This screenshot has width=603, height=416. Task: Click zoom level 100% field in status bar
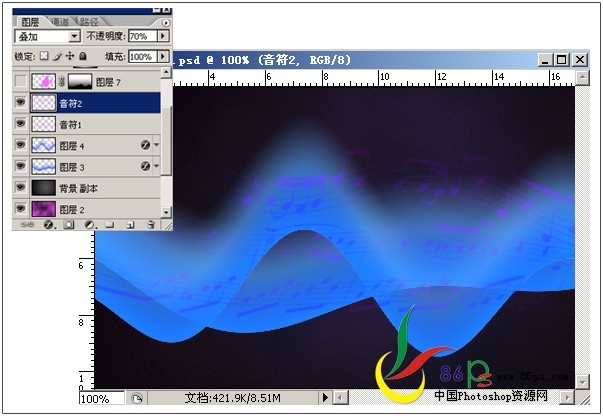[x=102, y=398]
